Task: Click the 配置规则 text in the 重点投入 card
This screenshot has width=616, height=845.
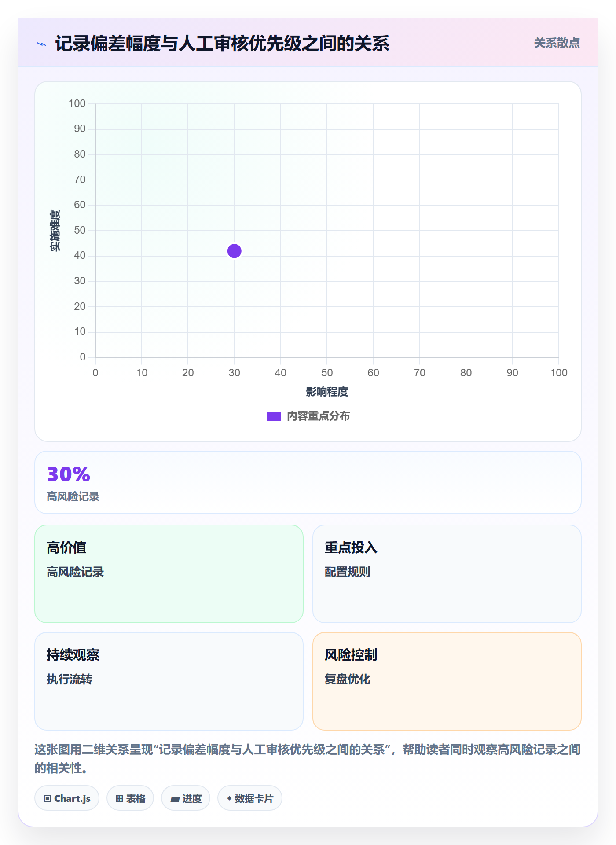Action: [347, 572]
